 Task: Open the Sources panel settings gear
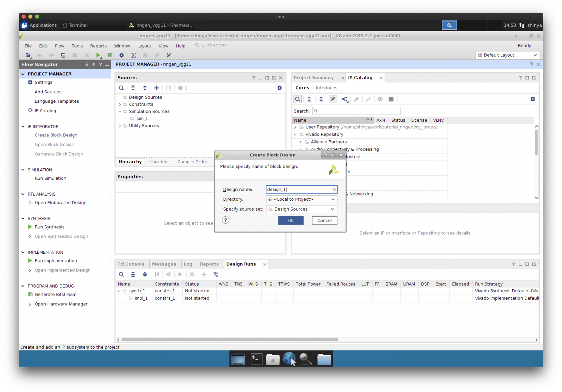coord(279,88)
